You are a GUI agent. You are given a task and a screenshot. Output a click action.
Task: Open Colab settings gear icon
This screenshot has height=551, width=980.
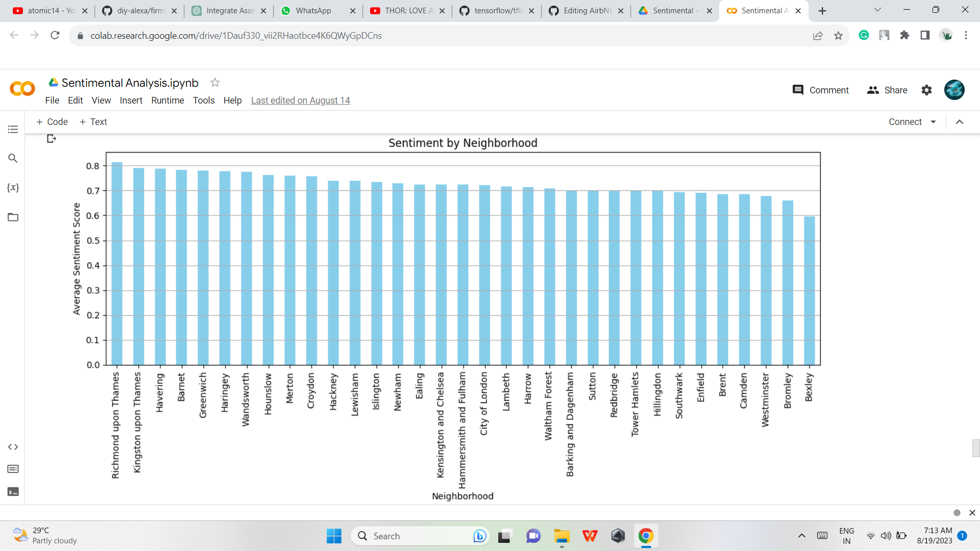pos(926,90)
